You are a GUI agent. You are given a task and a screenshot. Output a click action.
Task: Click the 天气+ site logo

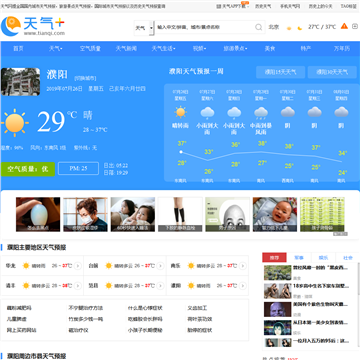click(x=33, y=26)
